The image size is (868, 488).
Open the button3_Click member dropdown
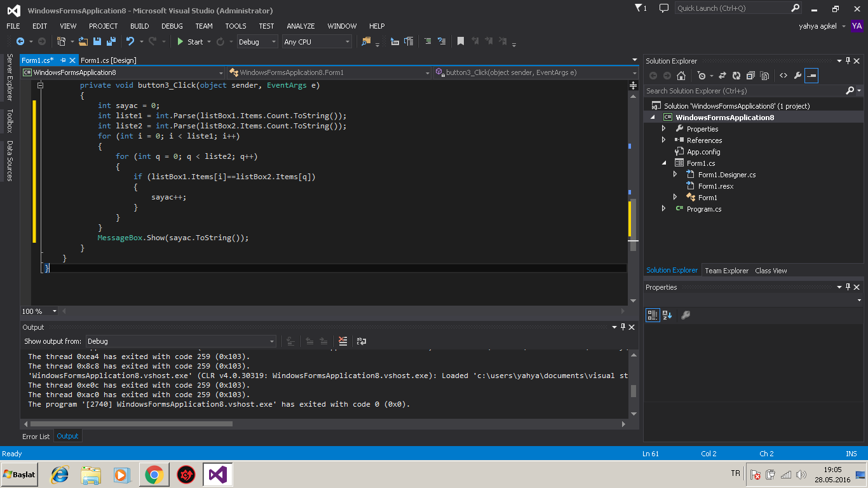(x=536, y=72)
